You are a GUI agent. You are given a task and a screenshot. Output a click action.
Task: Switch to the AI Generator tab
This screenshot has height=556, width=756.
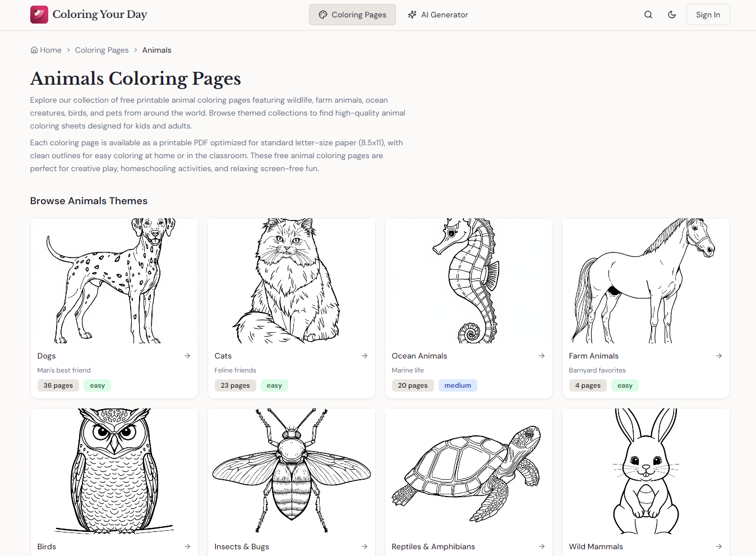[x=438, y=15]
